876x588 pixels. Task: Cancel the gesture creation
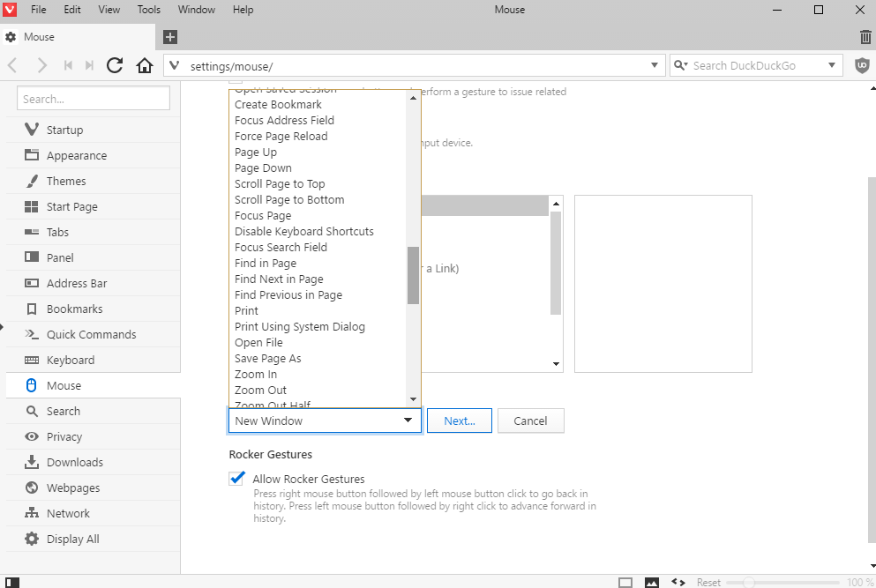coord(530,421)
